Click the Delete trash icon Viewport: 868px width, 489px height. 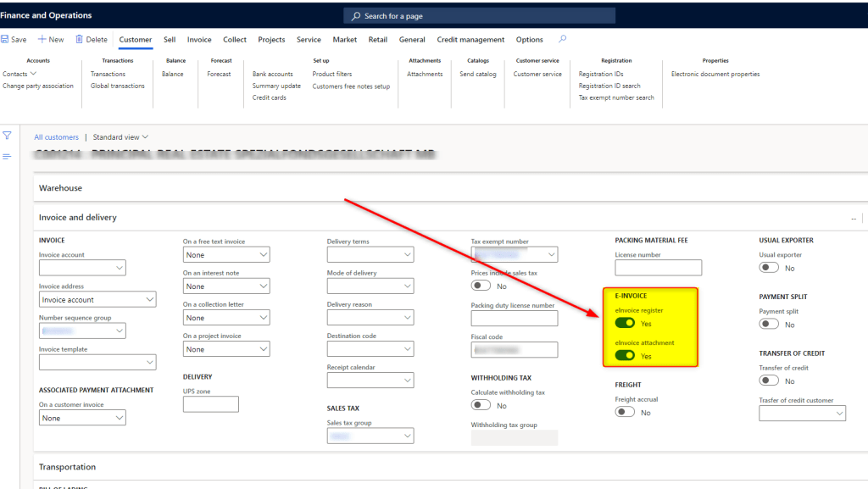point(80,40)
